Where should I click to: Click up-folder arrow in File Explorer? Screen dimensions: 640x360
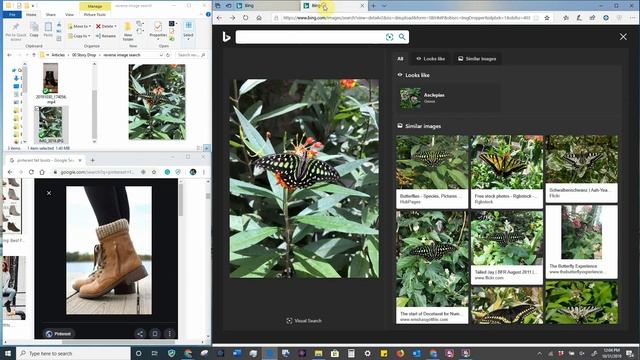(x=34, y=55)
